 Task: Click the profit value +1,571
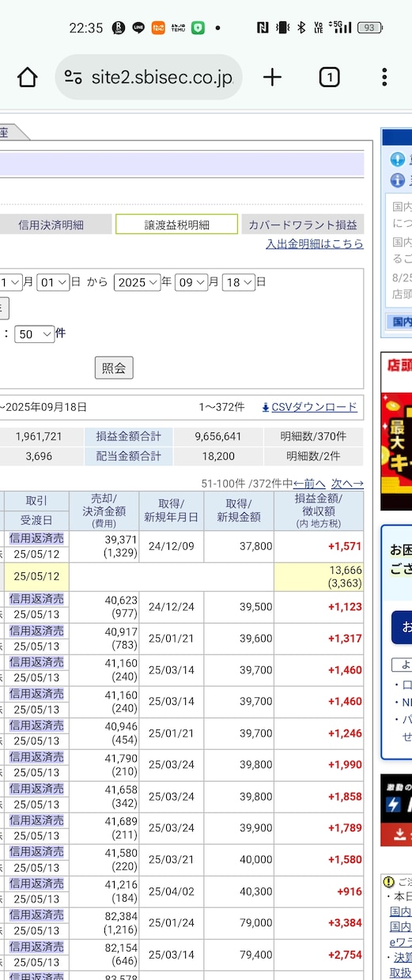coord(345,546)
